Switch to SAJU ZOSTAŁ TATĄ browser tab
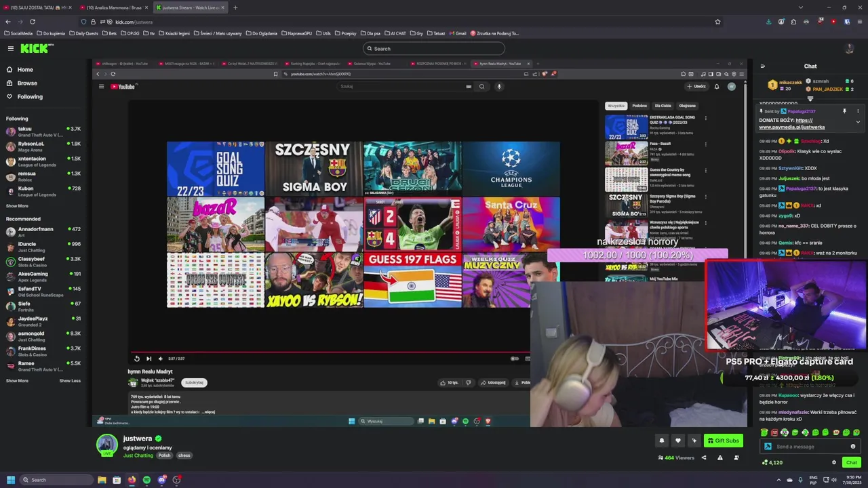 click(x=38, y=7)
